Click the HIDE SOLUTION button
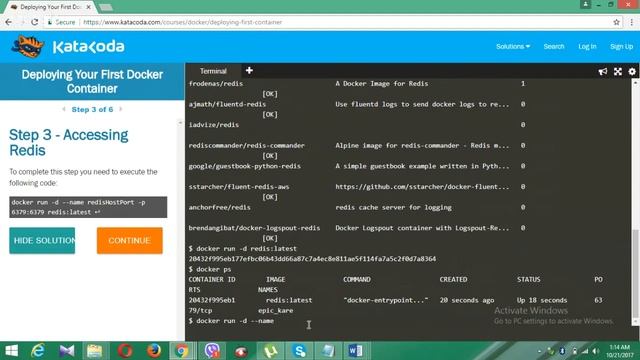 click(42, 240)
